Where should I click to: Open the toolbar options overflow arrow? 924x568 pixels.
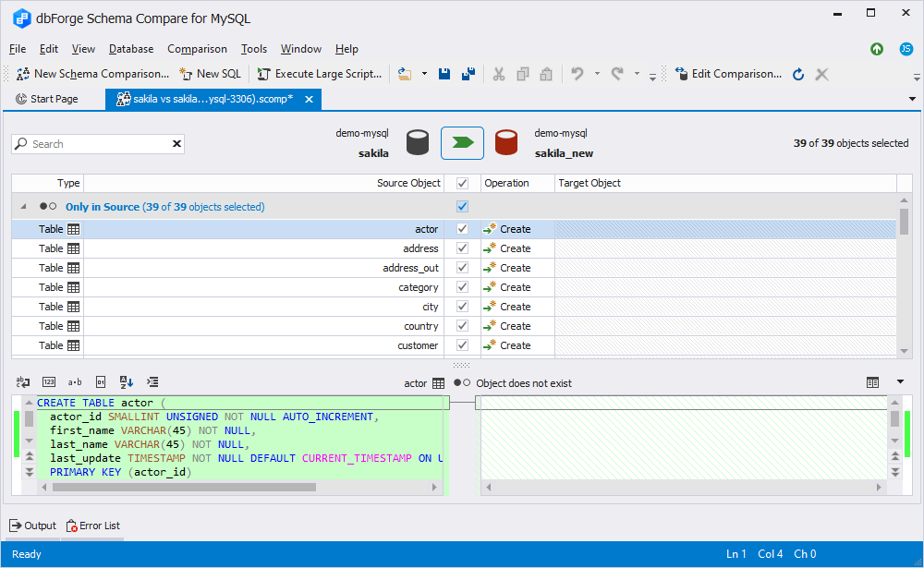[652, 77]
